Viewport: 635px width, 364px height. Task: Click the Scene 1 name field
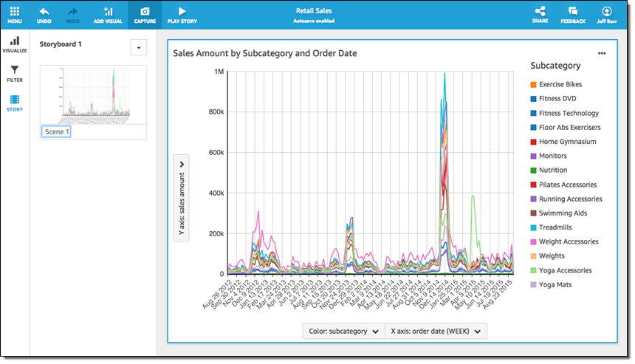pos(57,132)
